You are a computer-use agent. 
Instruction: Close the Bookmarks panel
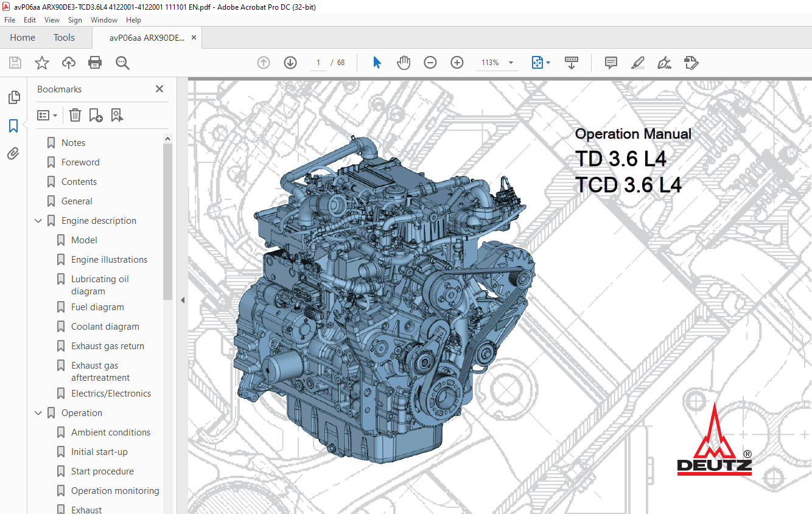(x=159, y=89)
